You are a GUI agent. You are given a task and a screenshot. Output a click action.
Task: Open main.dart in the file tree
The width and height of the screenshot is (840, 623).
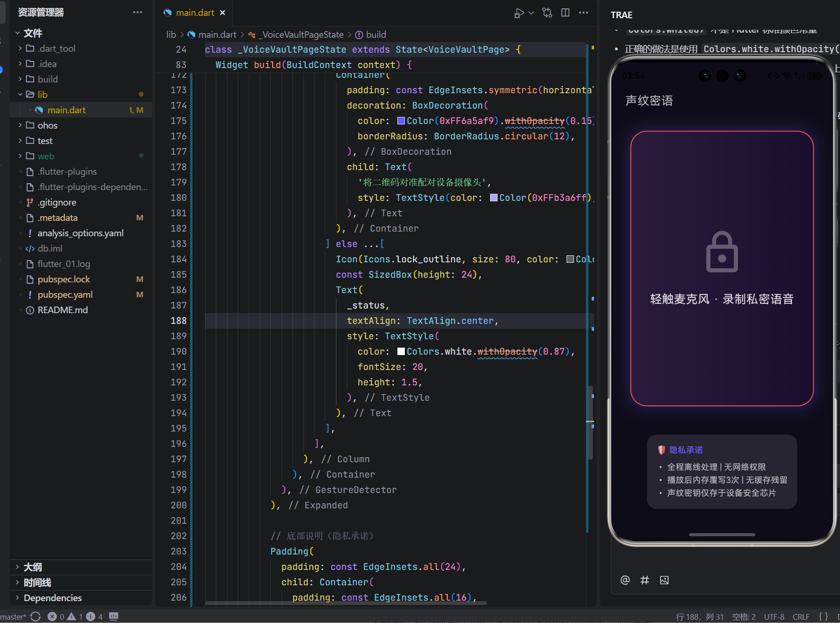[81, 110]
